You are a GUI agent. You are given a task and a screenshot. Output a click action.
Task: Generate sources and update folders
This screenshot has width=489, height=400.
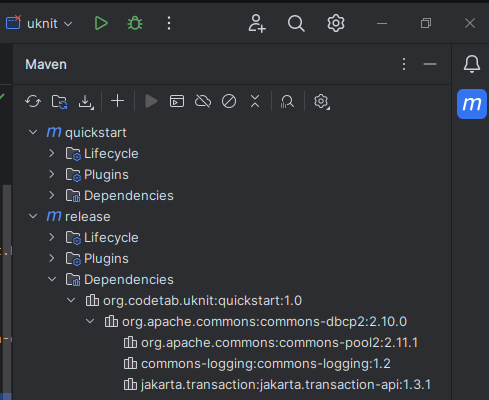59,101
